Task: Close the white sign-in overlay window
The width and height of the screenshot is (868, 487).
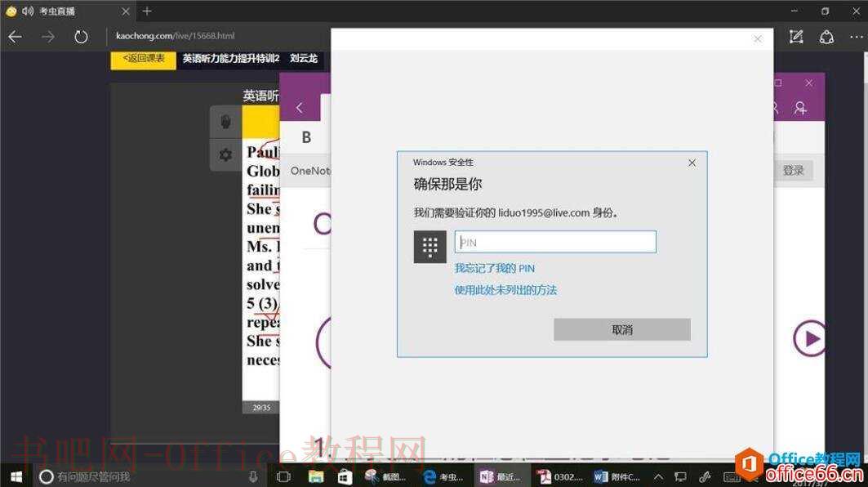Action: [758, 38]
